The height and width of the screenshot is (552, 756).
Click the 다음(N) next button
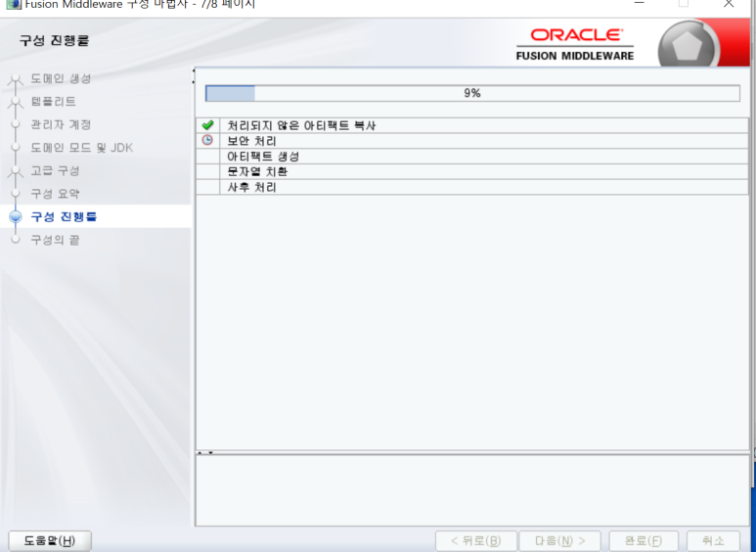point(560,541)
